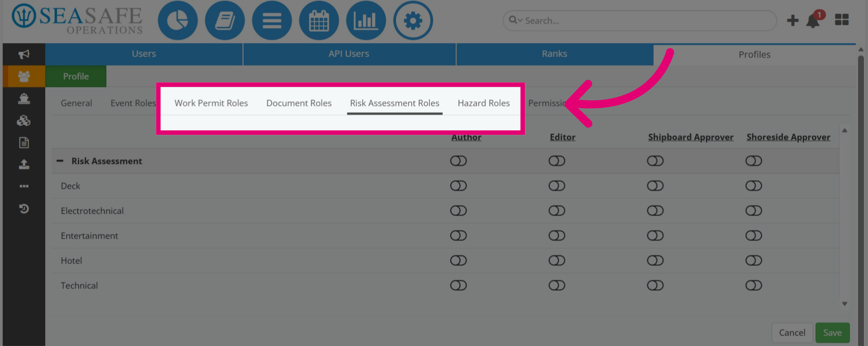Viewport: 868px width, 346px height.
Task: Click the megaphone announcements sidebar icon
Action: (24, 54)
